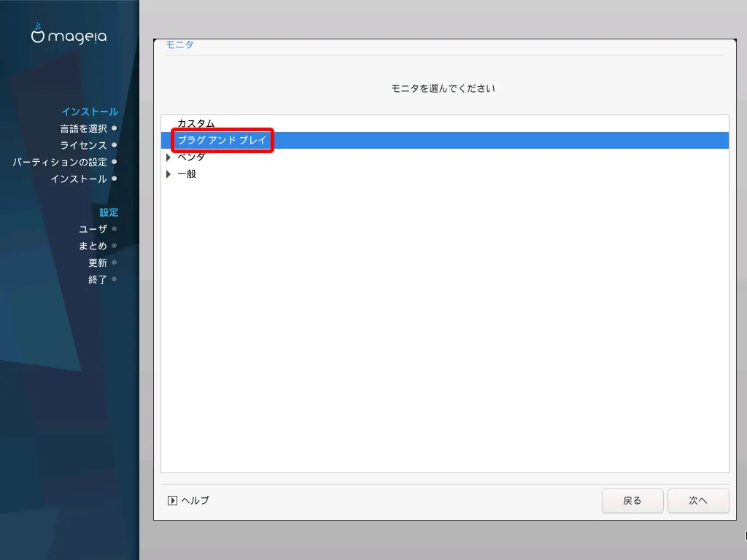Click the インストール step under the heading
Viewport: 747px width, 560px height.
[x=79, y=179]
